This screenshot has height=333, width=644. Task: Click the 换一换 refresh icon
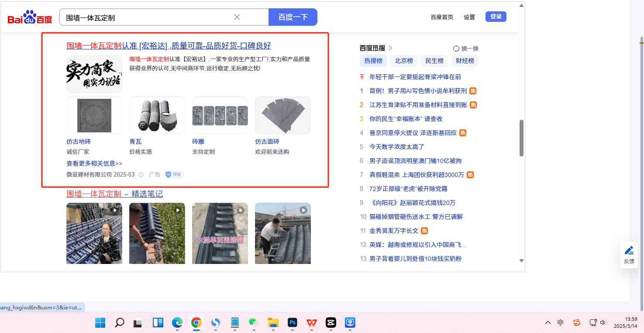tap(456, 49)
